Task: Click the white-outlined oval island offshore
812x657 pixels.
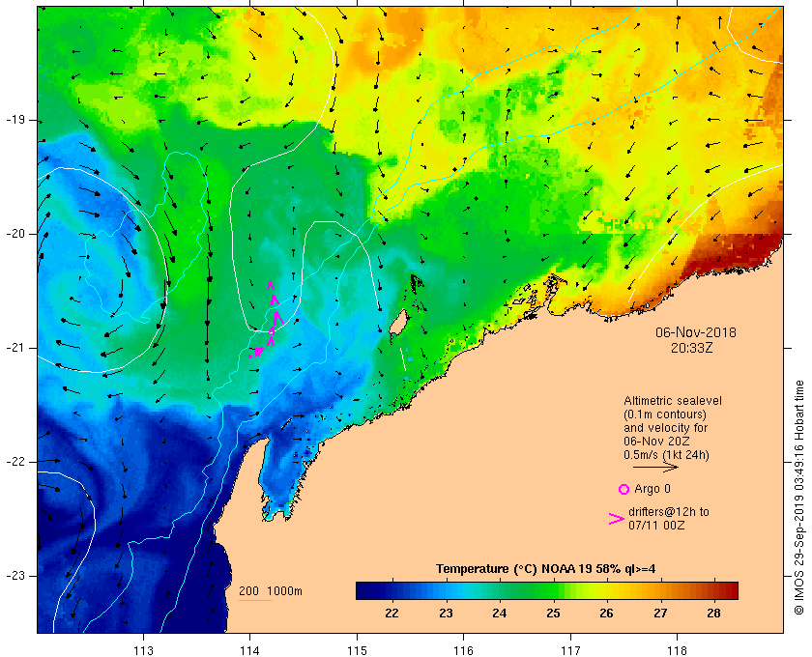Action: [397, 322]
